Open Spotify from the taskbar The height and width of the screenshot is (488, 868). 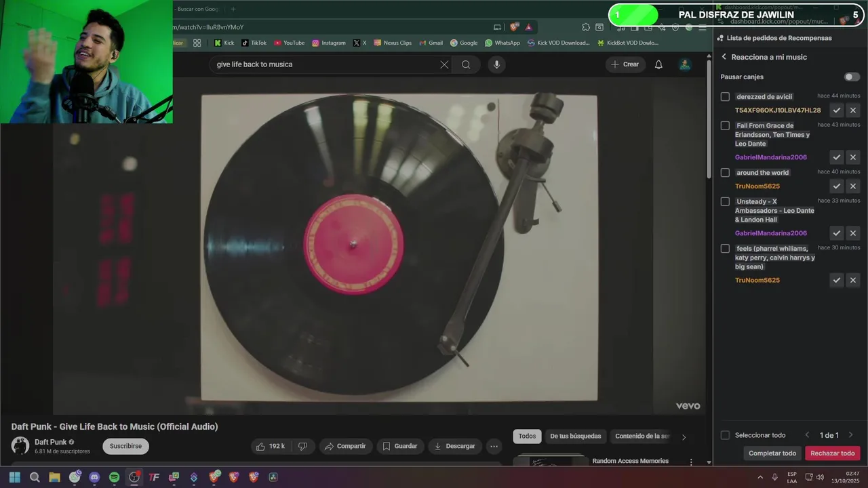pyautogui.click(x=114, y=477)
